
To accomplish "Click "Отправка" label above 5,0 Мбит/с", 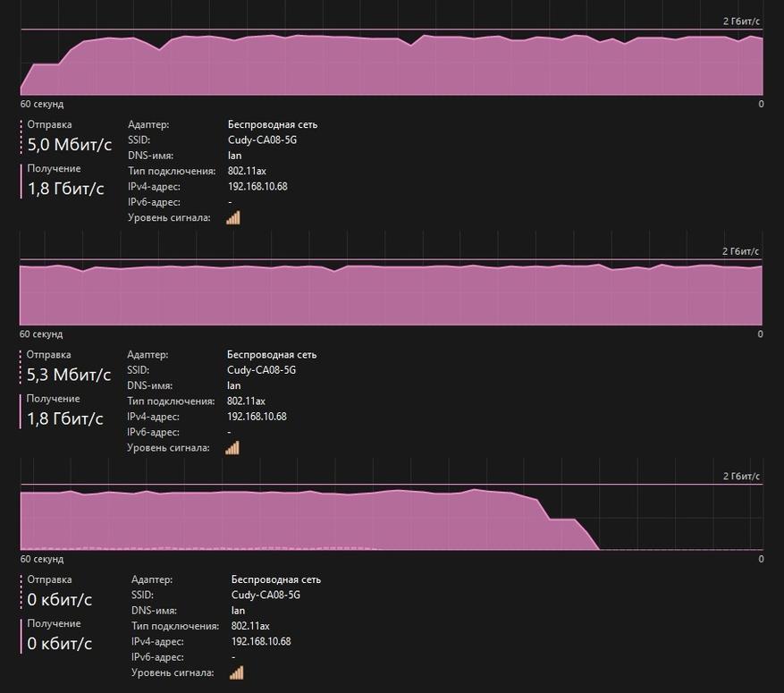I will click(x=49, y=124).
